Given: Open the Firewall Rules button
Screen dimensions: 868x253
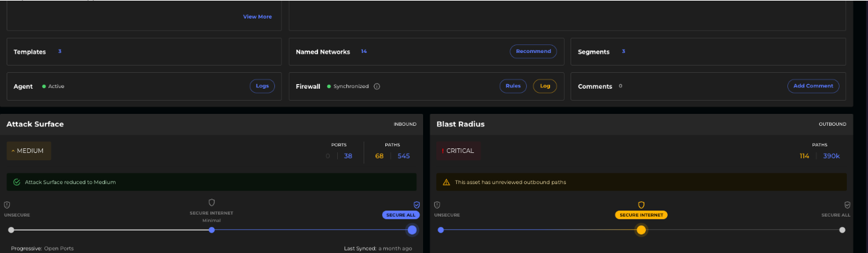Looking at the screenshot, I should point(513,86).
